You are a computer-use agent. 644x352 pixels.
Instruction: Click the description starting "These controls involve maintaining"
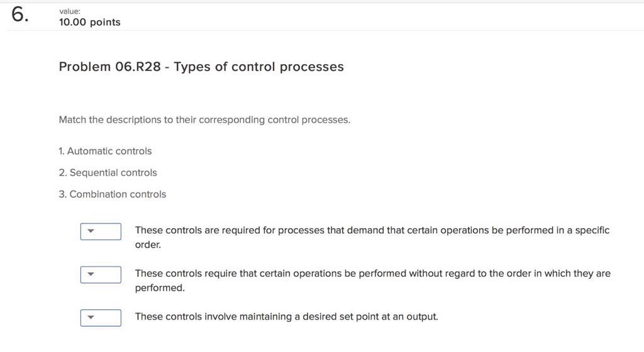pyautogui.click(x=286, y=317)
